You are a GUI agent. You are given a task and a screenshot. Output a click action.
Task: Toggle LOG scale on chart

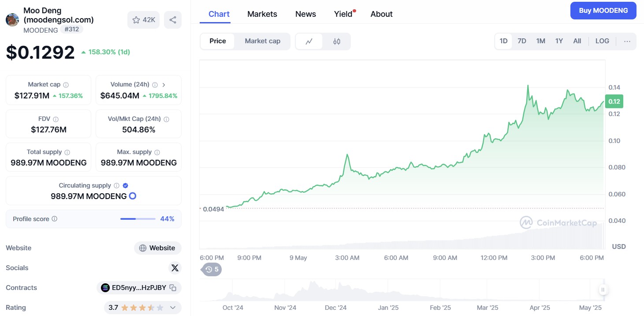click(602, 41)
